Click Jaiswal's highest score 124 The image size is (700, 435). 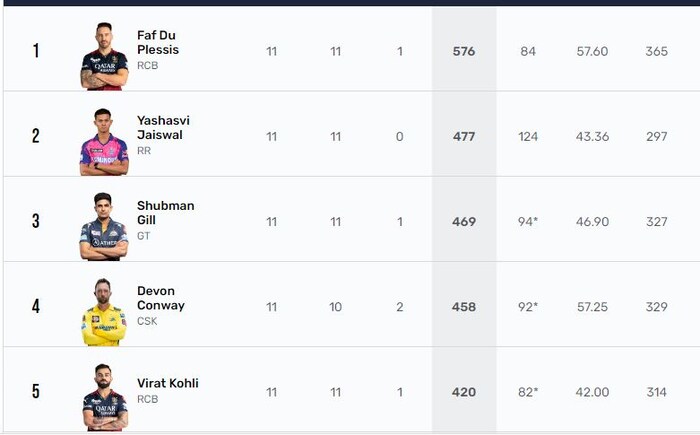528,136
